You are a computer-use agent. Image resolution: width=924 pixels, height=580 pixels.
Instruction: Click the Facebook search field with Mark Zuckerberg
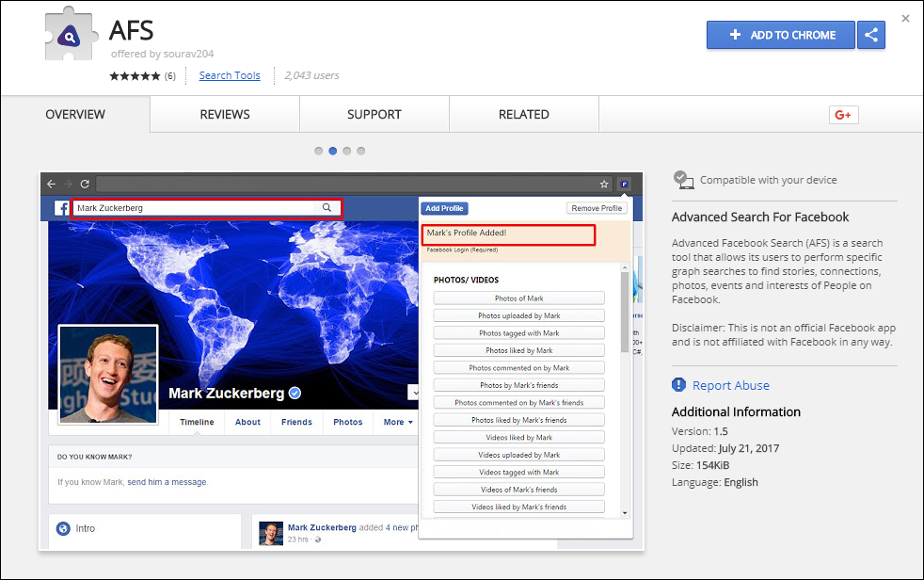pyautogui.click(x=206, y=208)
